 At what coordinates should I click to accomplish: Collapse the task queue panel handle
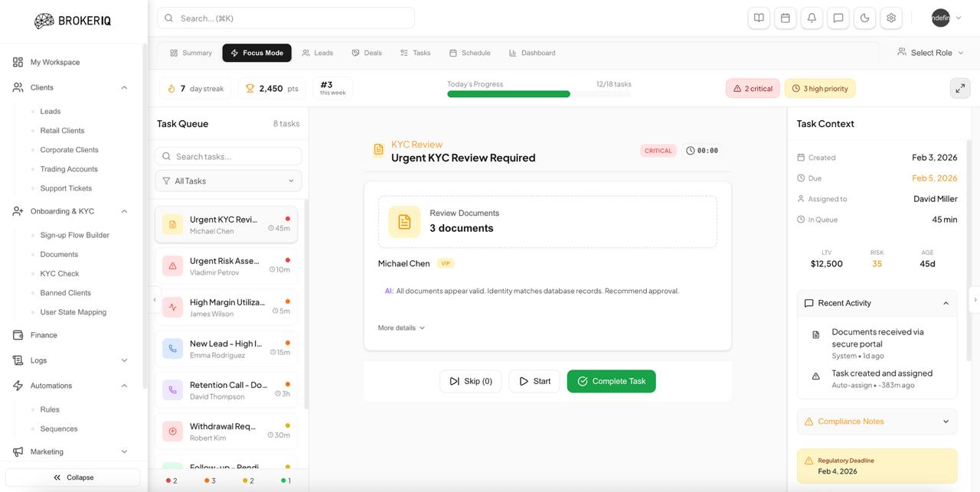(x=154, y=300)
